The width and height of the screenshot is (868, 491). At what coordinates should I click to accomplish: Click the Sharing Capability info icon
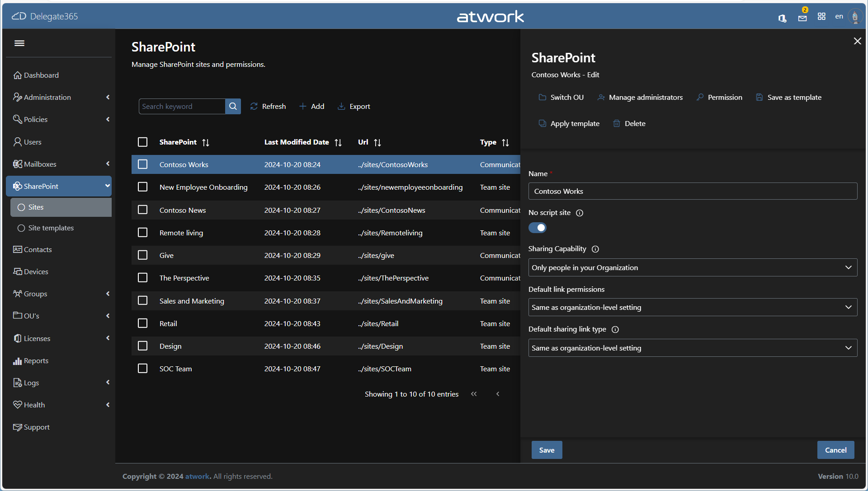[595, 249]
